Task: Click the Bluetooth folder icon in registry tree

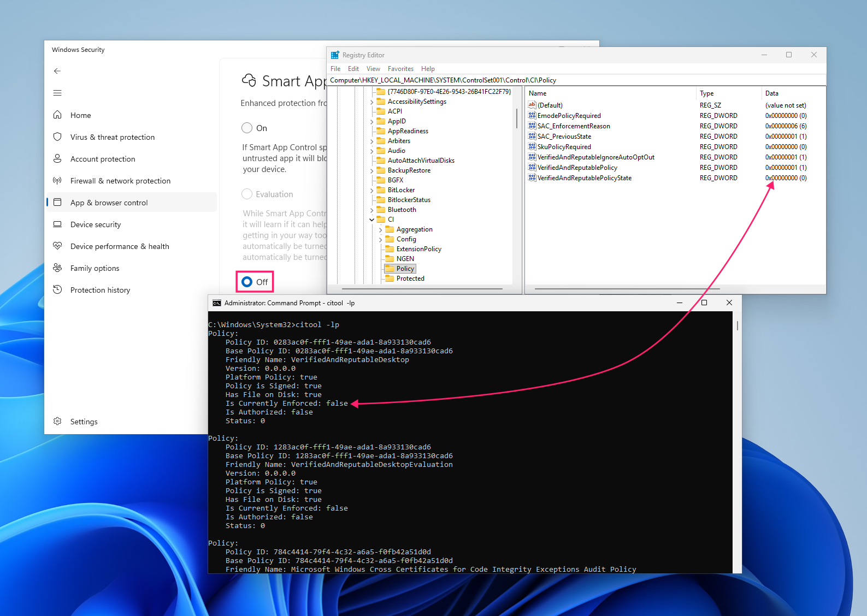Action: (x=381, y=210)
